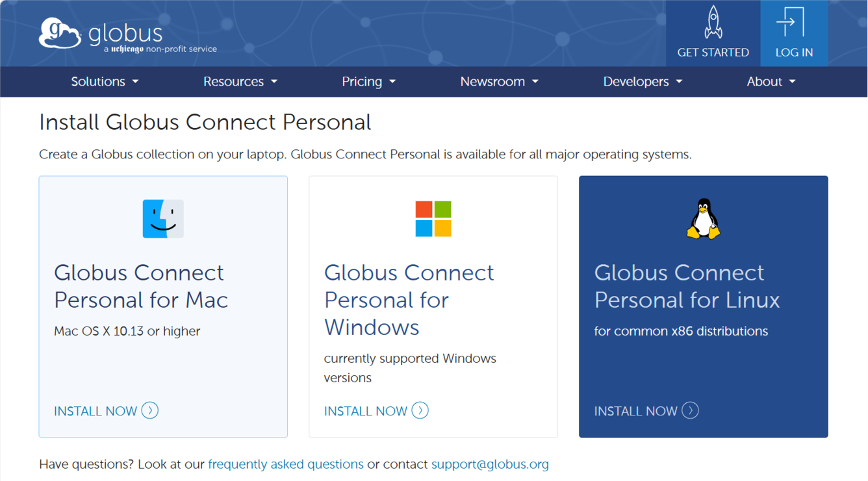Expand the Newsroom dropdown arrow
Screen dimensions: 868x481
click(x=535, y=82)
